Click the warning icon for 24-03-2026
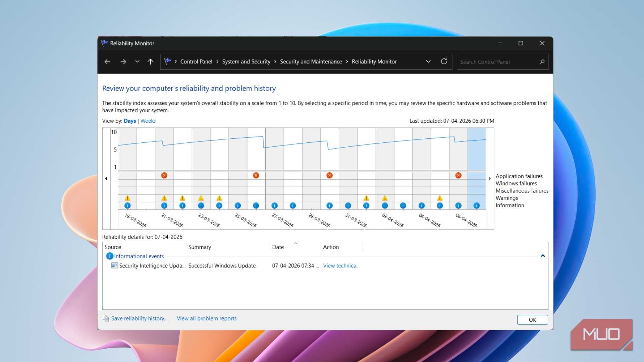 [x=219, y=198]
